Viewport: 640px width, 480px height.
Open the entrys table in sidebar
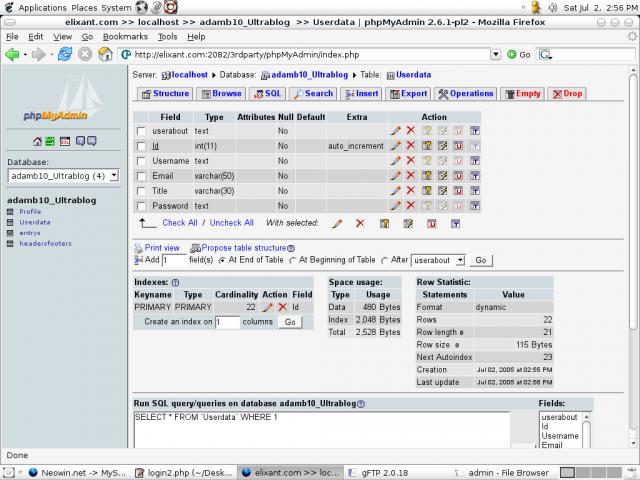(30, 233)
